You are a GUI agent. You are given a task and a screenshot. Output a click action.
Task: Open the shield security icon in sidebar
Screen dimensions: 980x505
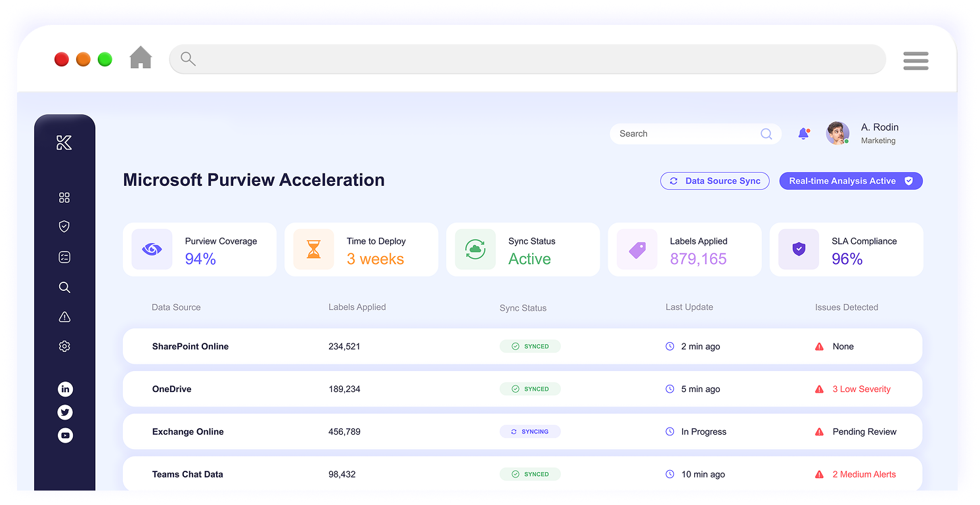[x=64, y=227]
